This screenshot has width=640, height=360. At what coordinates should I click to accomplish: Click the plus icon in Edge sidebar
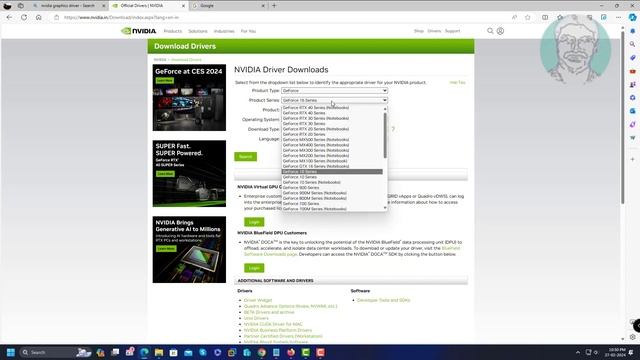click(633, 159)
